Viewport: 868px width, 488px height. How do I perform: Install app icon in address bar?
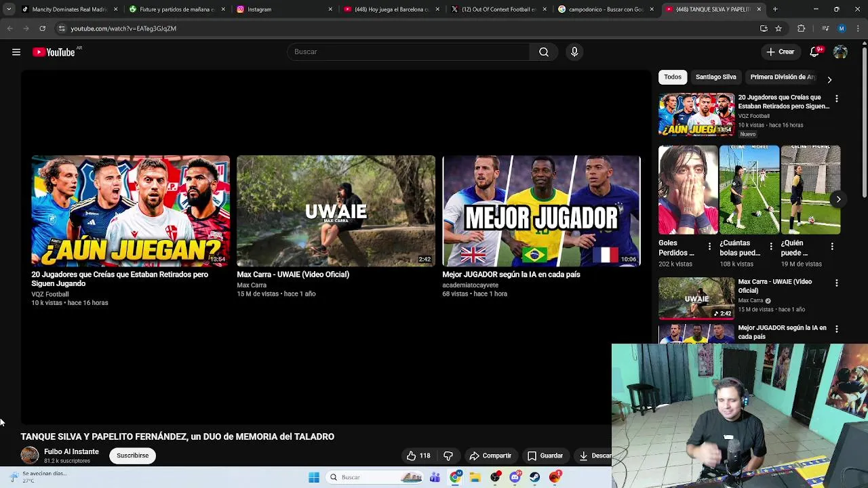764,28
